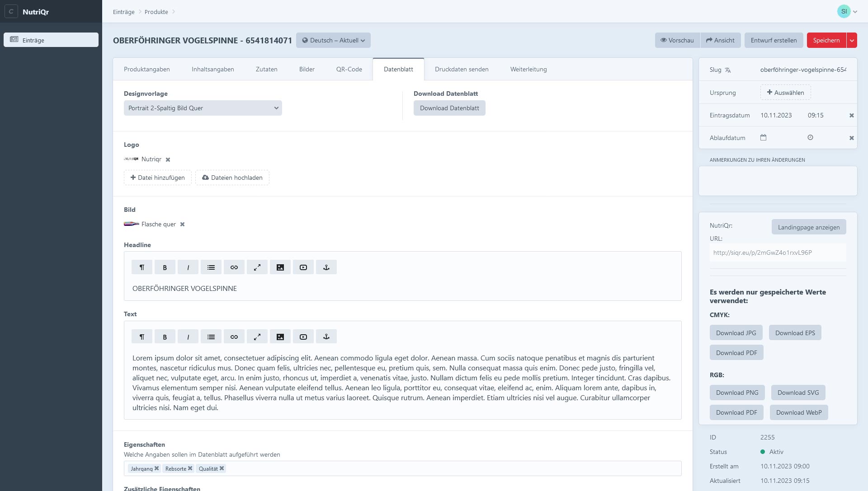Click fullscreen icon in Text editor
The image size is (868, 491).
(257, 337)
